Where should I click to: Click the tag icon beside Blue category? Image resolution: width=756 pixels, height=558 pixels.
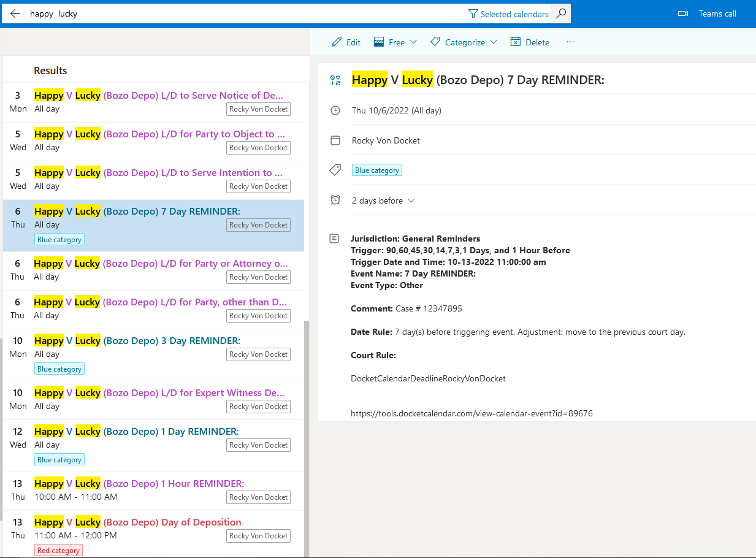[x=335, y=170]
